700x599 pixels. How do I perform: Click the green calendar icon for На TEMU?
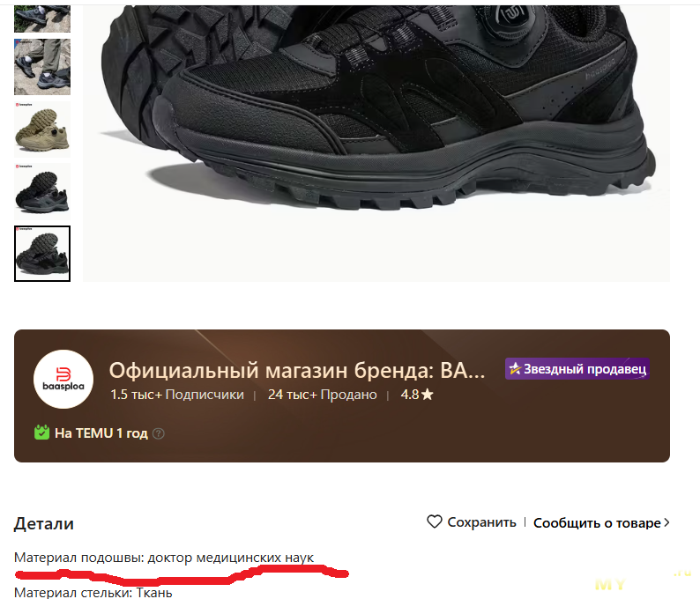42,433
